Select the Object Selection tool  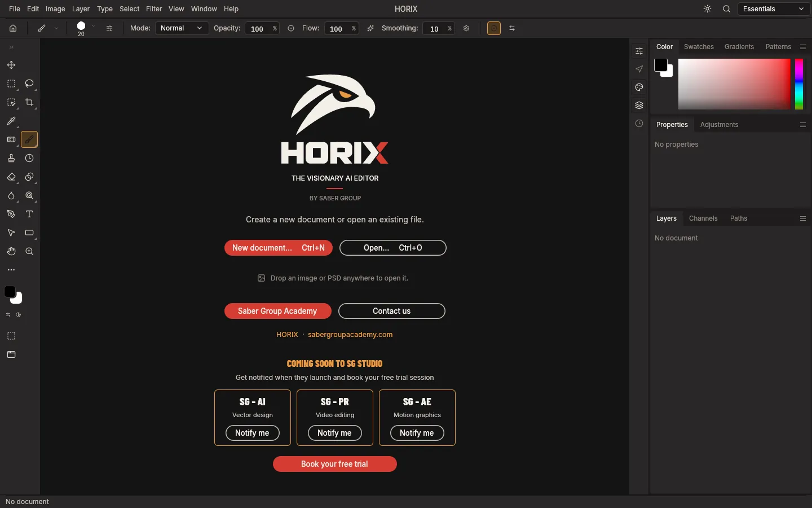pos(11,102)
